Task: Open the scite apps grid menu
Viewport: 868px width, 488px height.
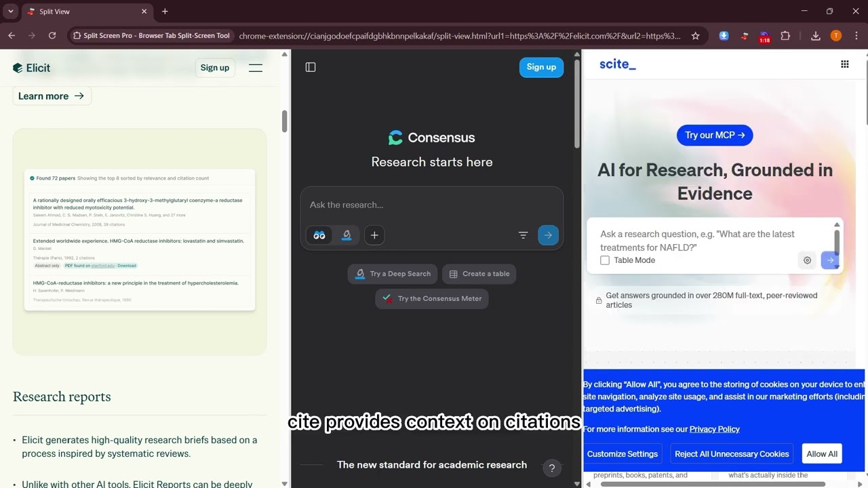Action: 845,64
